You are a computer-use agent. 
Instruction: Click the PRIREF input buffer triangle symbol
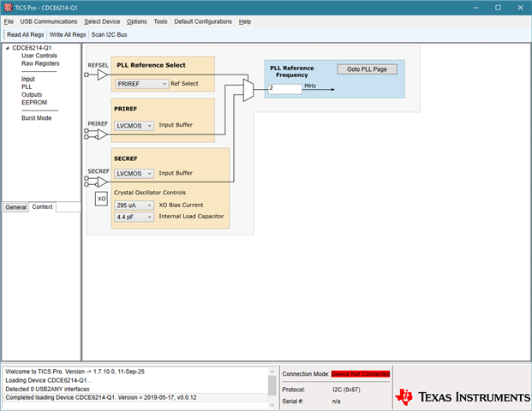[102, 134]
